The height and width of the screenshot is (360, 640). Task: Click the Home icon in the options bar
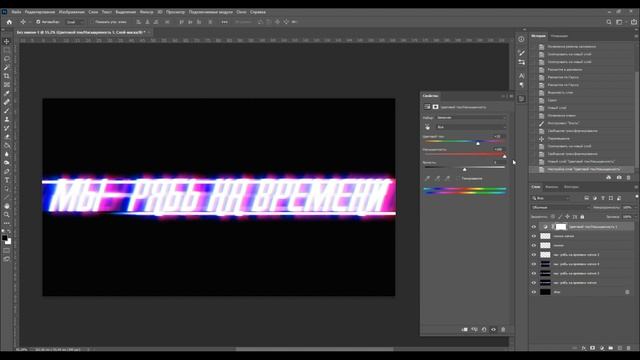(x=9, y=22)
